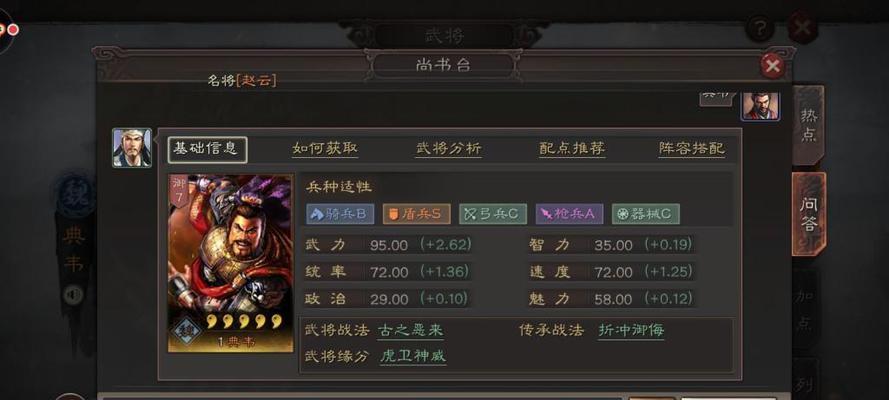
Task: Open the 阵容搭配 tab
Action: click(692, 148)
